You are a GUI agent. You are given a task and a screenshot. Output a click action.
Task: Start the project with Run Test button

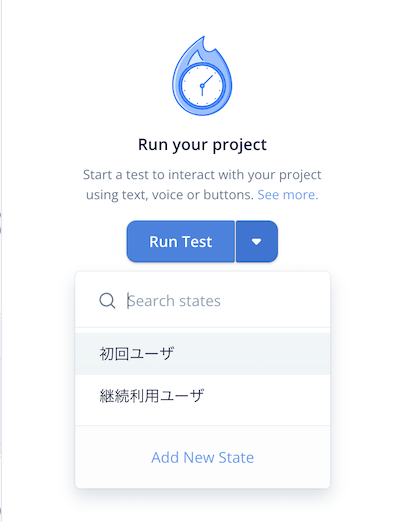[x=181, y=241]
